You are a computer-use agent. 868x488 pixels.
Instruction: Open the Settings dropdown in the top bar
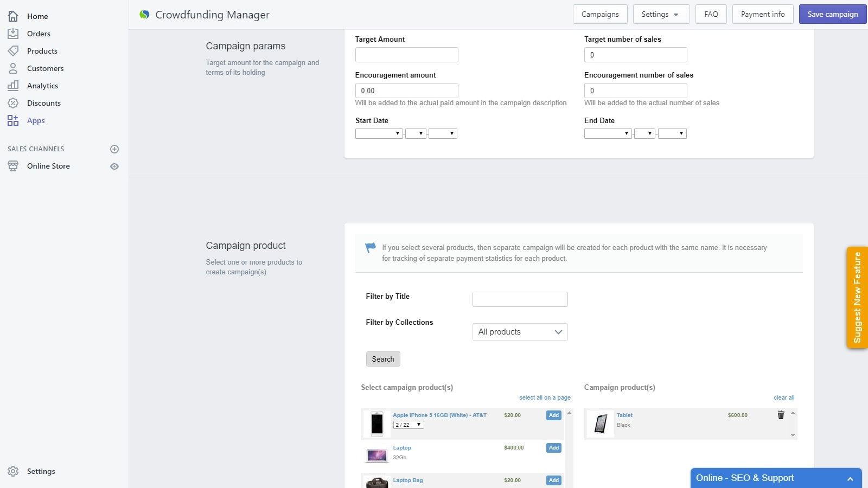(661, 14)
